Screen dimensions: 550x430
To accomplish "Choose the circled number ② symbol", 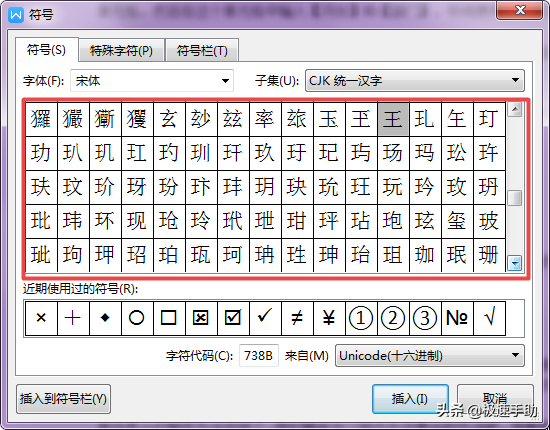I will [393, 318].
